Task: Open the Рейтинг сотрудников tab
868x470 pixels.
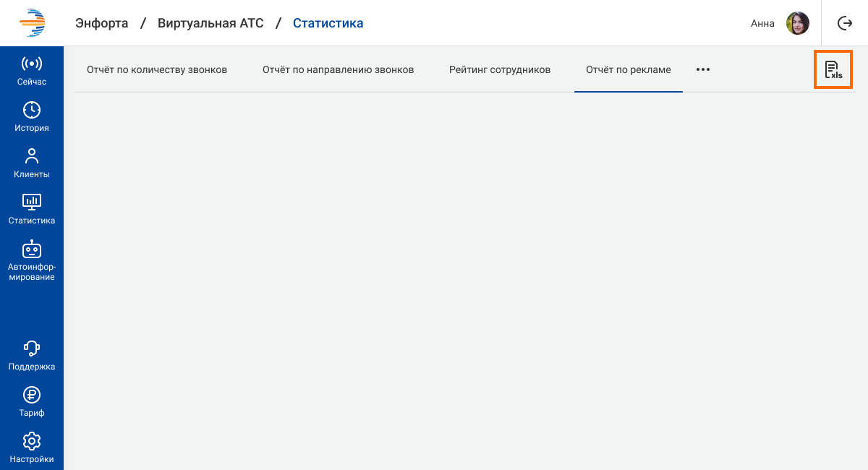Action: pos(500,70)
